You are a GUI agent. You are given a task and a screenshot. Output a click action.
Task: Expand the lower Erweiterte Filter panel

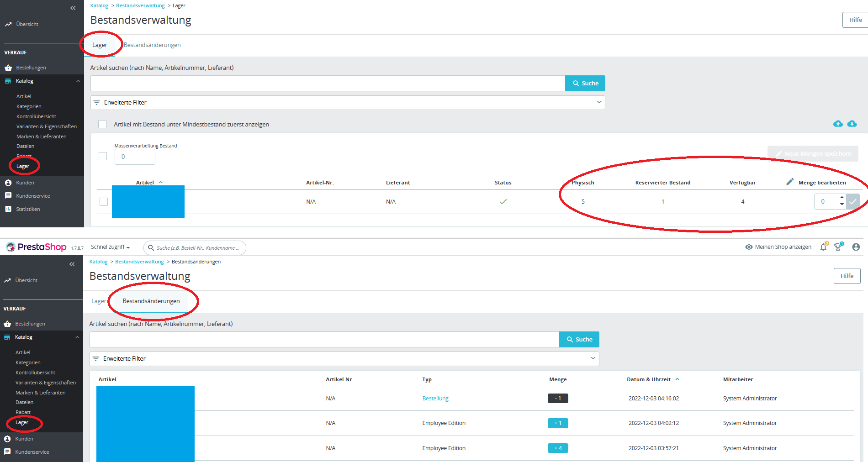(344, 359)
